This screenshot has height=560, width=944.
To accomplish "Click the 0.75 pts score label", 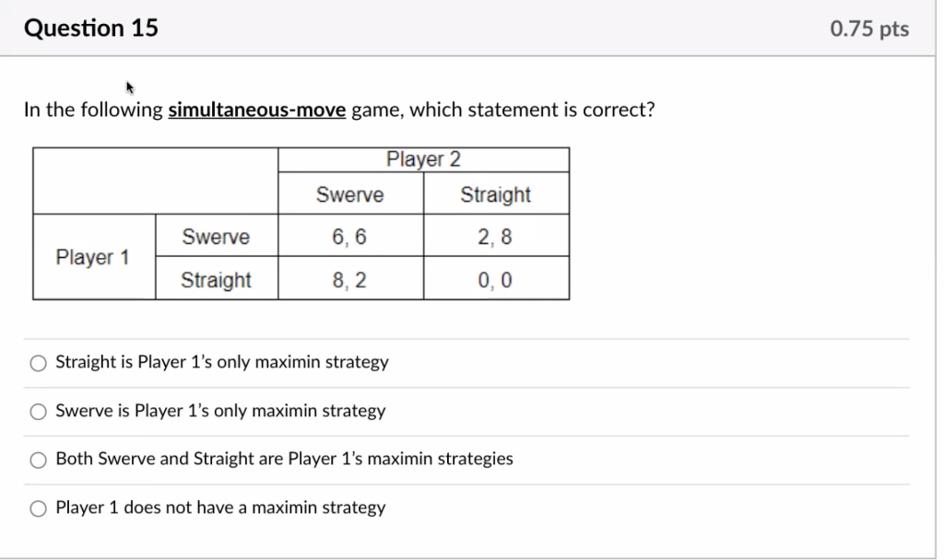I will 869,29.
